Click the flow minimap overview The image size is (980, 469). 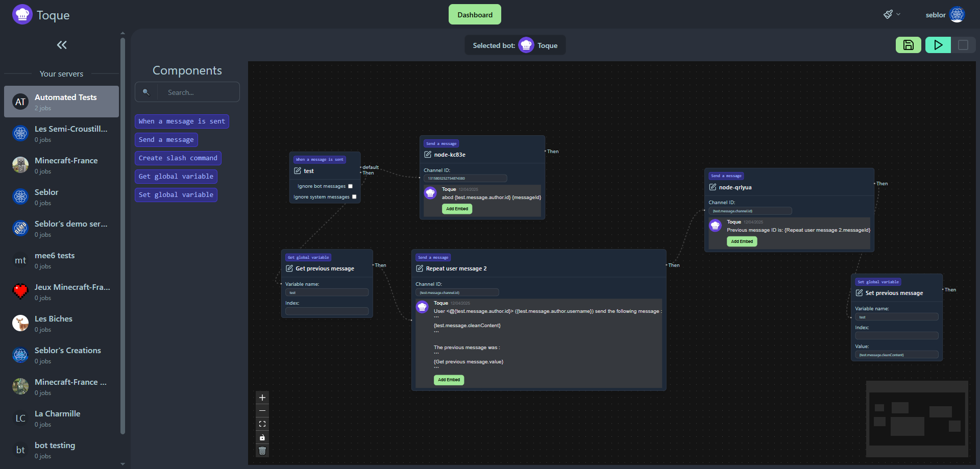pos(917,419)
